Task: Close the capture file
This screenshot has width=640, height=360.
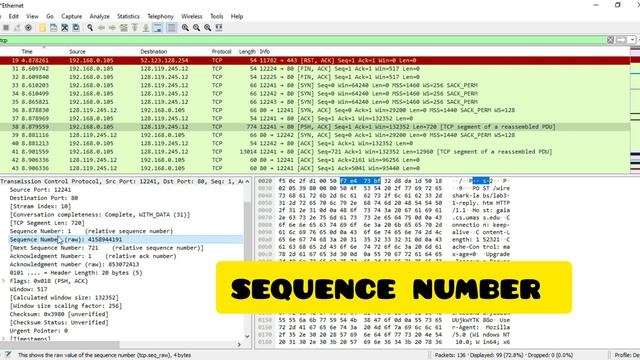Action: [x=64, y=28]
